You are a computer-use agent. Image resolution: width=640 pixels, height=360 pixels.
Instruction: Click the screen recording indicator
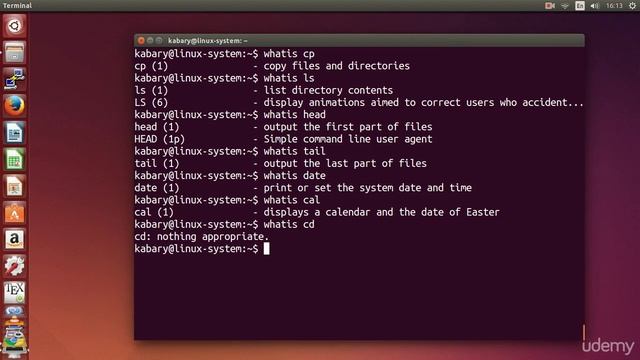point(550,5)
